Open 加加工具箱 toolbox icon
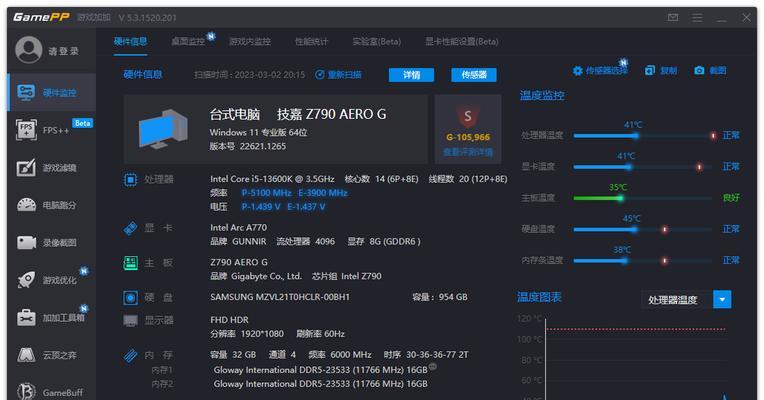The height and width of the screenshot is (400, 764). coord(26,318)
